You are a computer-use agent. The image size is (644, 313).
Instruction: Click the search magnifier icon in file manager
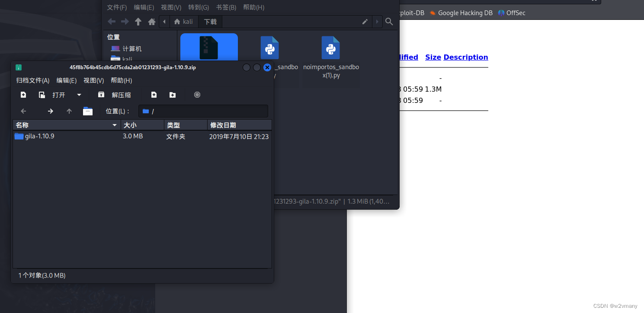(x=389, y=22)
